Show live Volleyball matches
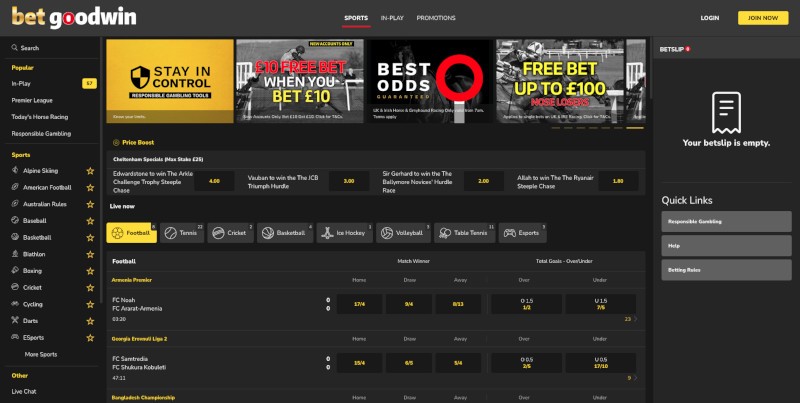This screenshot has height=403, width=800. point(405,233)
